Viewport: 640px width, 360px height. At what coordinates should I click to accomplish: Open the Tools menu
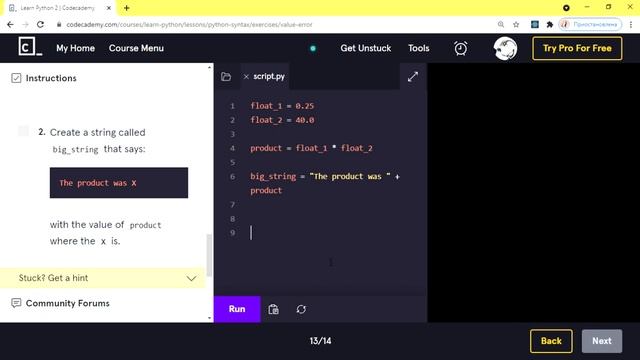pos(419,48)
